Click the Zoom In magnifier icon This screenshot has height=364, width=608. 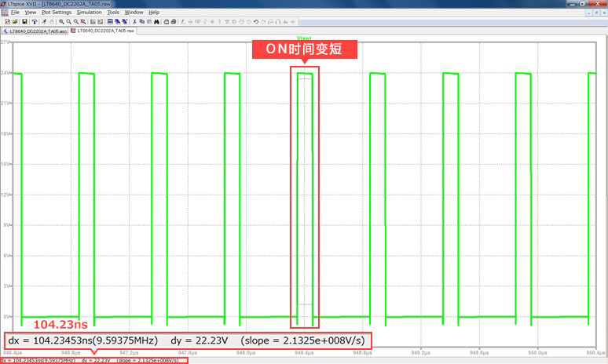(x=61, y=21)
